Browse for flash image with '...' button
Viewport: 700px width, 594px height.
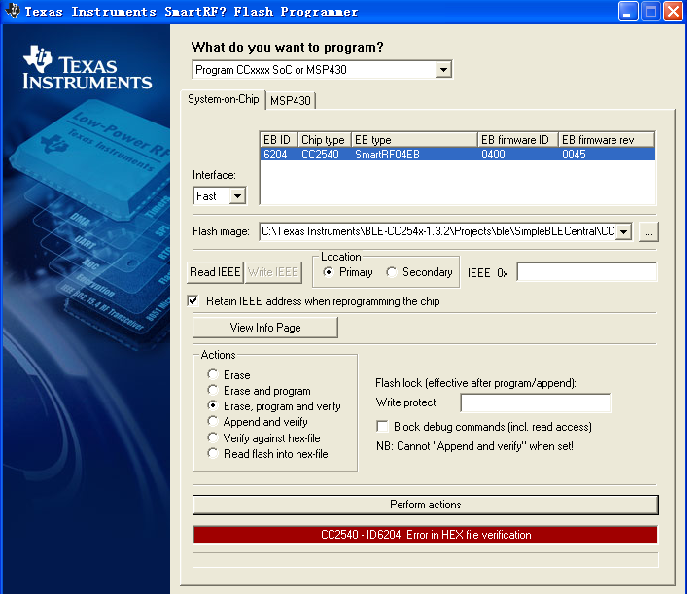(648, 232)
